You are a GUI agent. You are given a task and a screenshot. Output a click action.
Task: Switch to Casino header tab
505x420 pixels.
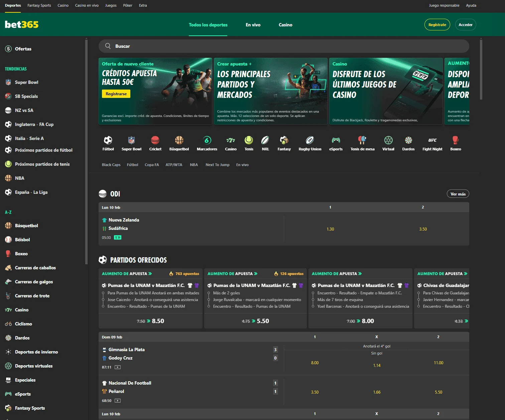pos(285,25)
